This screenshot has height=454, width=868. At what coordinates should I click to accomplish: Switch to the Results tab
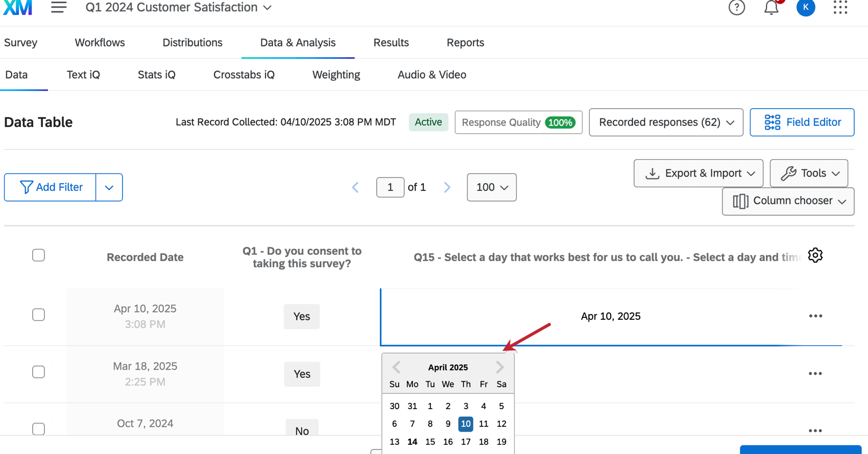coord(391,43)
